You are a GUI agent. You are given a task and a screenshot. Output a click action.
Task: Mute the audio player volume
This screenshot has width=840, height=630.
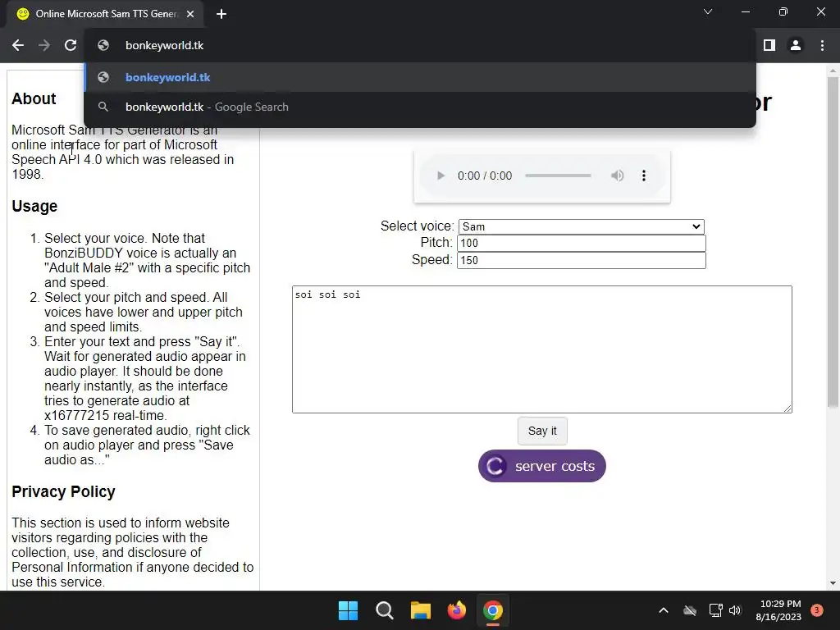(x=617, y=176)
